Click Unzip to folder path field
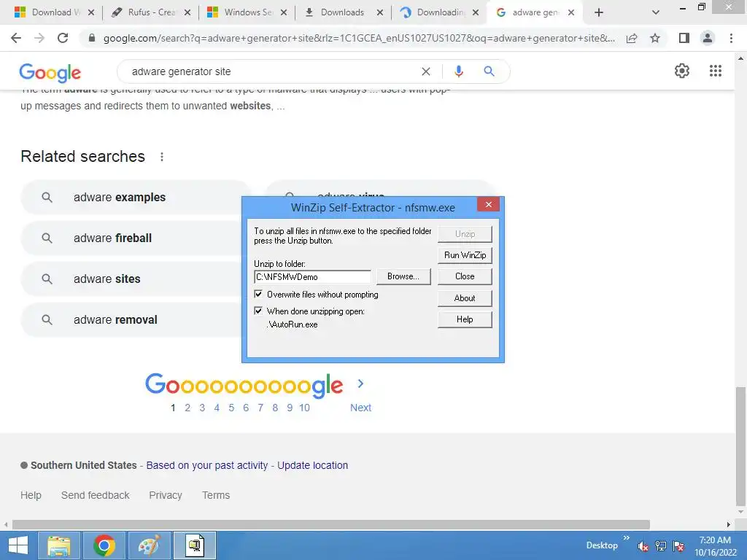 tap(312, 276)
